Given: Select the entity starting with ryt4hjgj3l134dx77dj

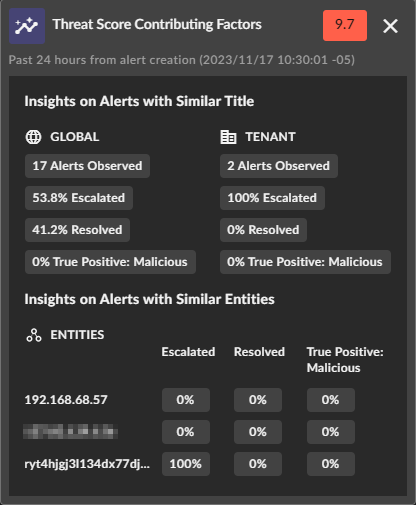Looking at the screenshot, I should 87,464.
